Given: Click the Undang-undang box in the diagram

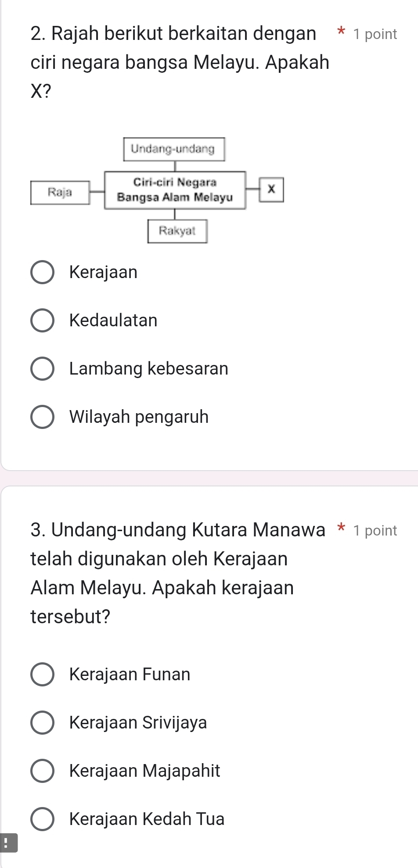Looking at the screenshot, I should coord(174,149).
